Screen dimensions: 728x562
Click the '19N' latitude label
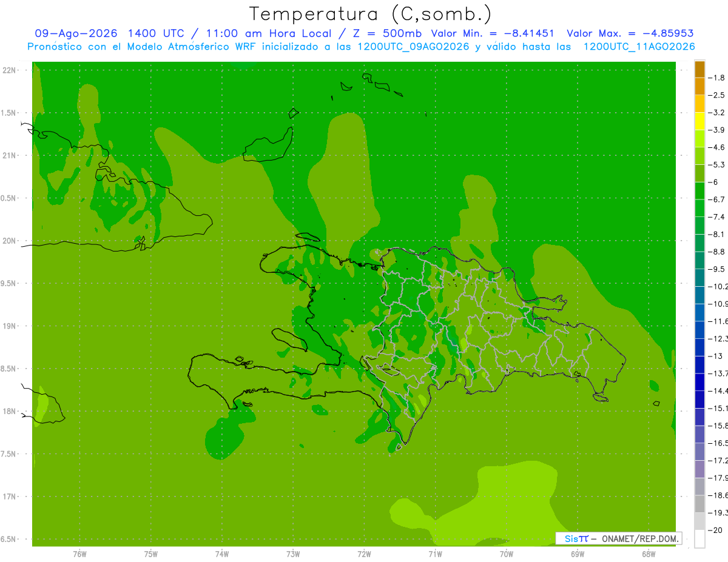[x=10, y=326]
